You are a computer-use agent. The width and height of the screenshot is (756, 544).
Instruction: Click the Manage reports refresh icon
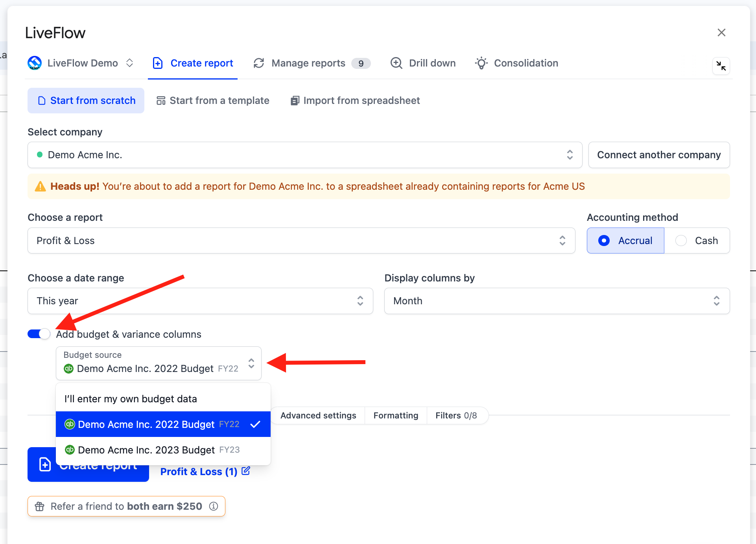pyautogui.click(x=259, y=63)
